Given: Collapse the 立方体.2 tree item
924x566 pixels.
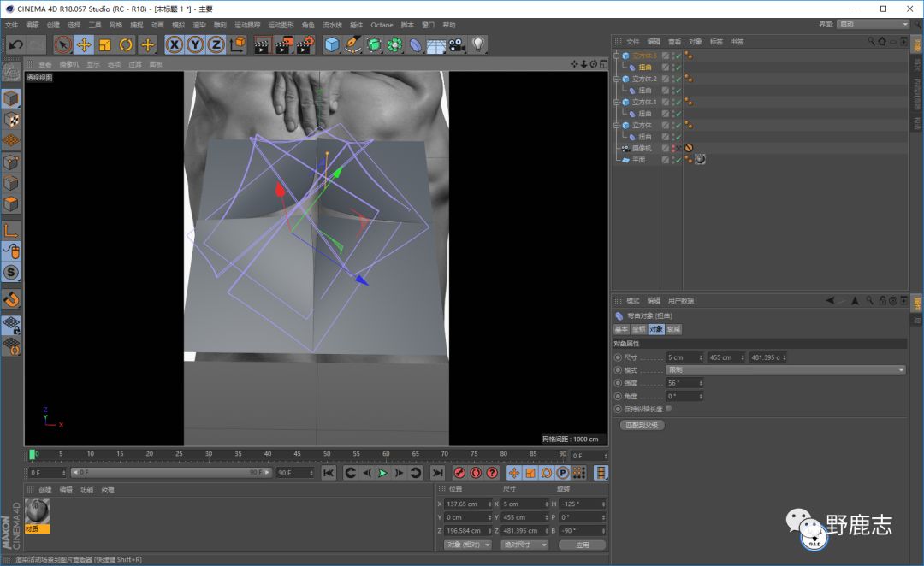Looking at the screenshot, I should (616, 79).
